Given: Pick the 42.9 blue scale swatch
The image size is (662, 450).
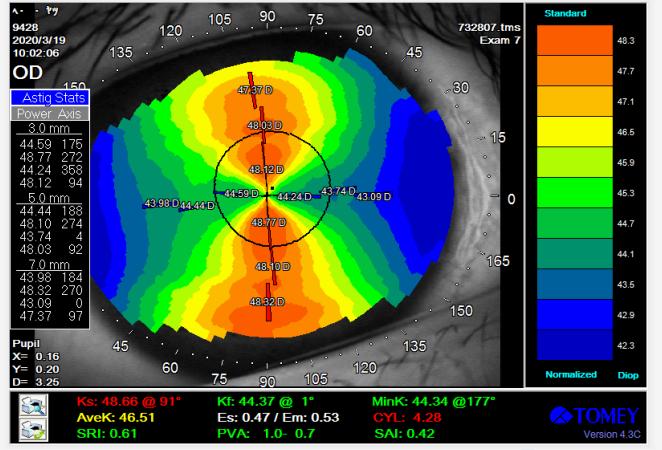Looking at the screenshot, I should [x=575, y=314].
